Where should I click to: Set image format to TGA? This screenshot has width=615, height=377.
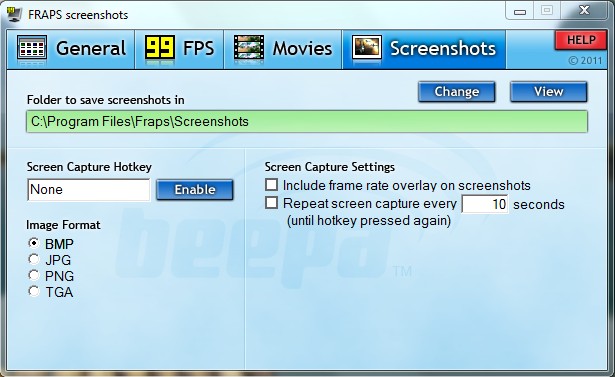pos(34,291)
